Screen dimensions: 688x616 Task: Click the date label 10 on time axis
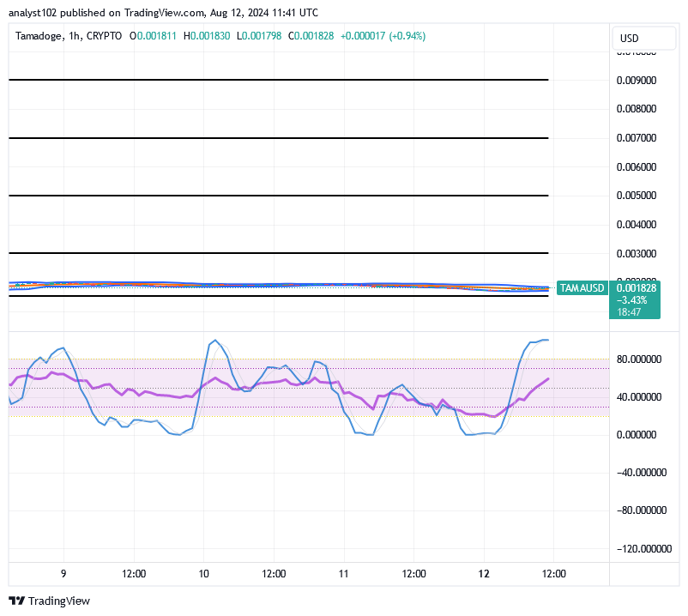[203, 574]
